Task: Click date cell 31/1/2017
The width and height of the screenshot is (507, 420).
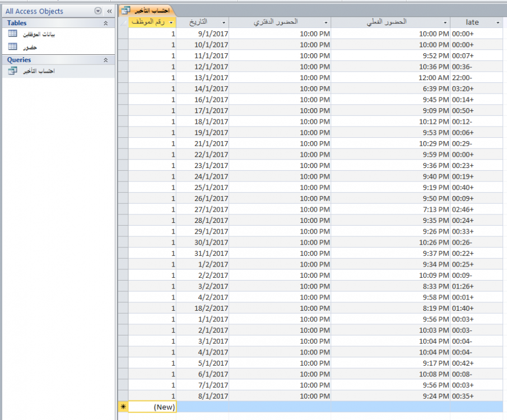Action: click(x=203, y=253)
